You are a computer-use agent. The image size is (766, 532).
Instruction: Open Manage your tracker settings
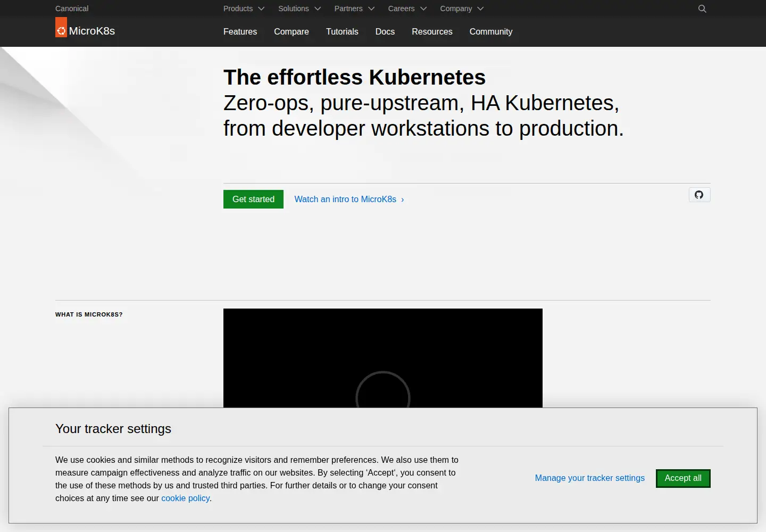[590, 478]
